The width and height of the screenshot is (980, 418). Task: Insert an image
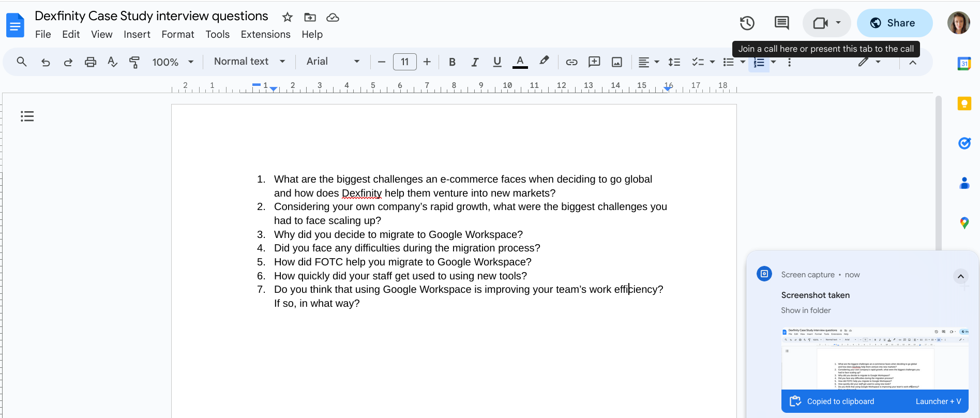(616, 62)
